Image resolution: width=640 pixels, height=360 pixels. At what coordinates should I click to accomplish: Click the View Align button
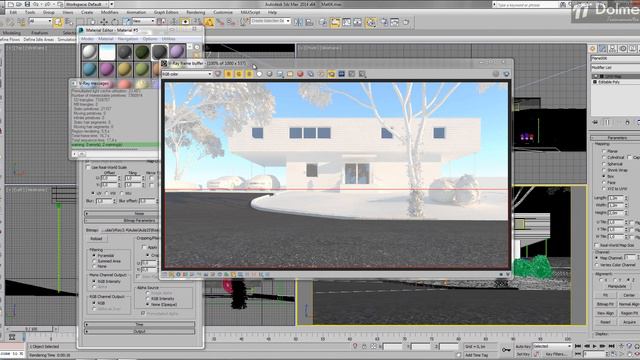(x=605, y=313)
